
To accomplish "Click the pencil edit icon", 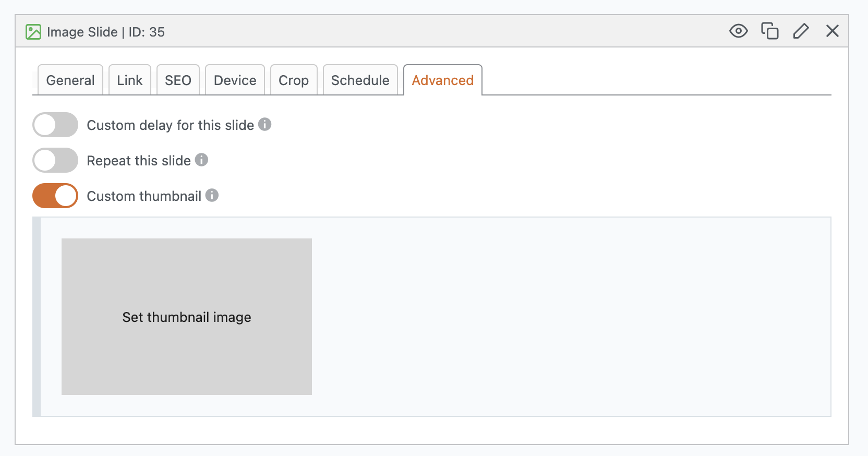I will tap(801, 31).
